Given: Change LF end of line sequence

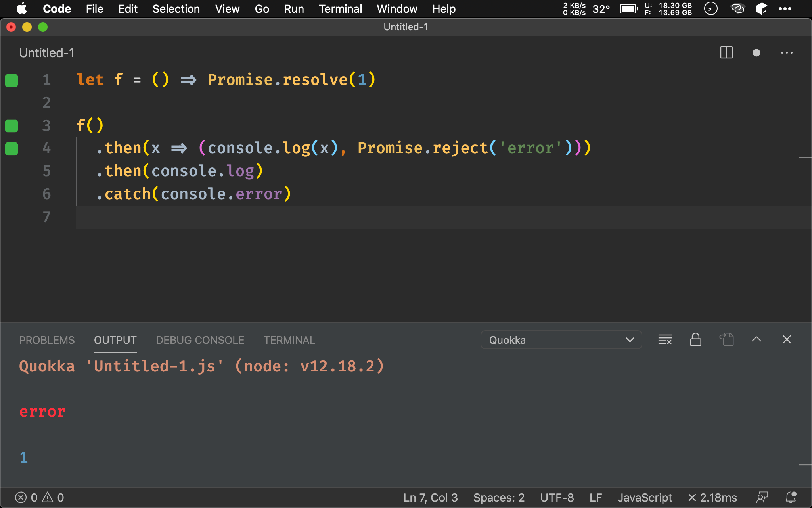Looking at the screenshot, I should [x=596, y=498].
